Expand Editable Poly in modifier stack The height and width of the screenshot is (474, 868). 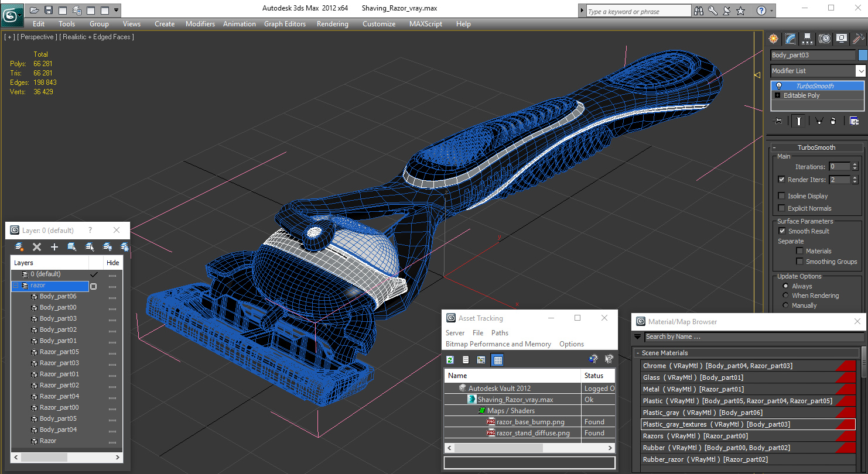pyautogui.click(x=777, y=95)
